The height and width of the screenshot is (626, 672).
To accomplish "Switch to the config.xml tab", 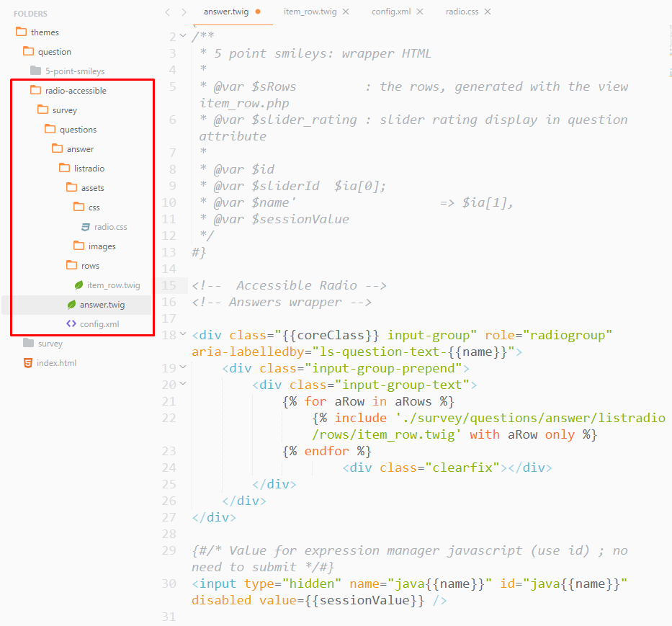I will [392, 12].
